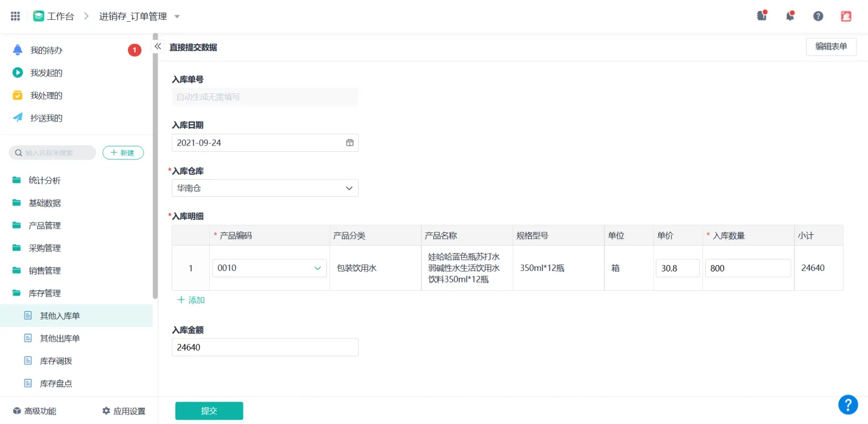Open the 产品编码 dropdown showing 0010
The height and width of the screenshot is (424, 868).
[x=269, y=268]
